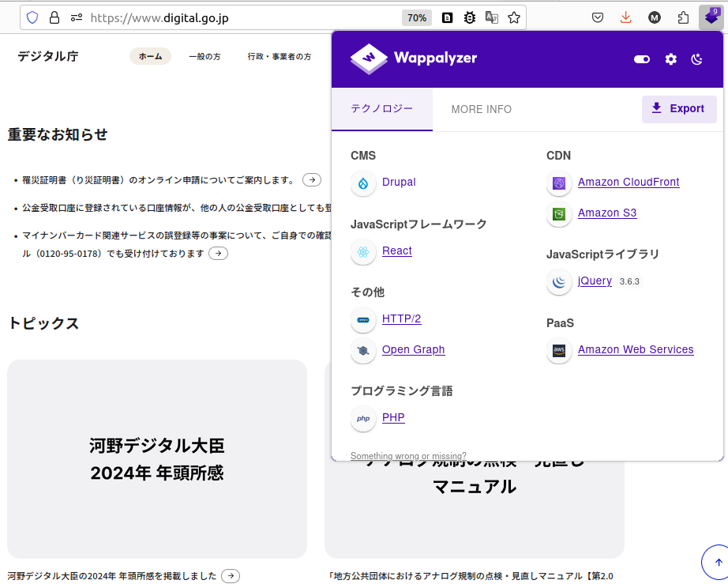Viewport: 728px width, 584px height.
Task: Click the Open Graph icon
Action: pos(363,351)
